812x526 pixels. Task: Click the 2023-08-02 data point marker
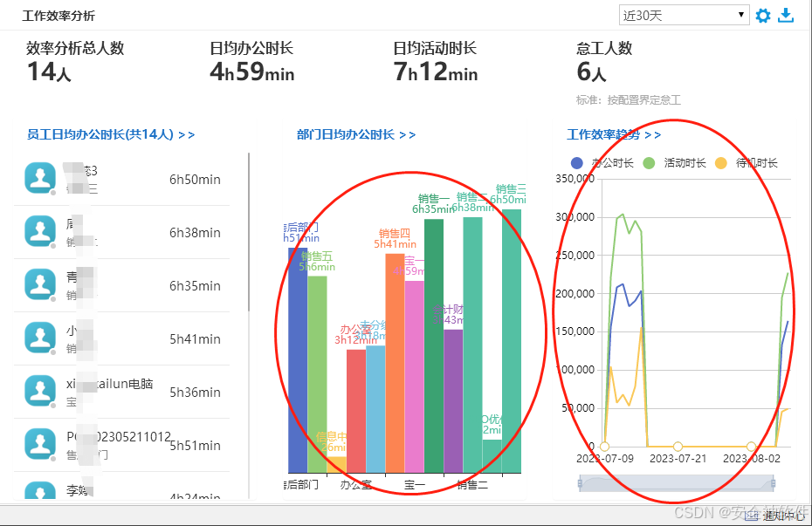pos(751,447)
